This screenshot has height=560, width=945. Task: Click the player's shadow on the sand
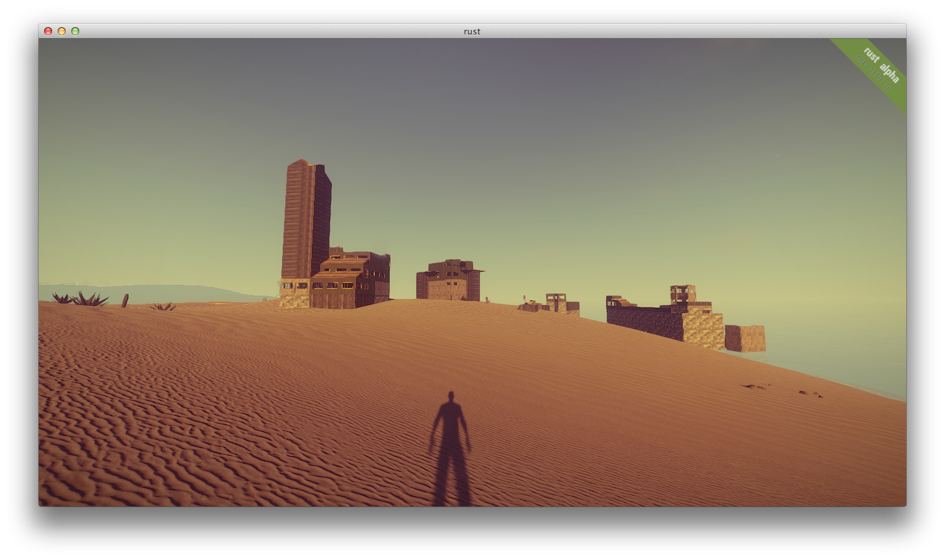tap(450, 447)
